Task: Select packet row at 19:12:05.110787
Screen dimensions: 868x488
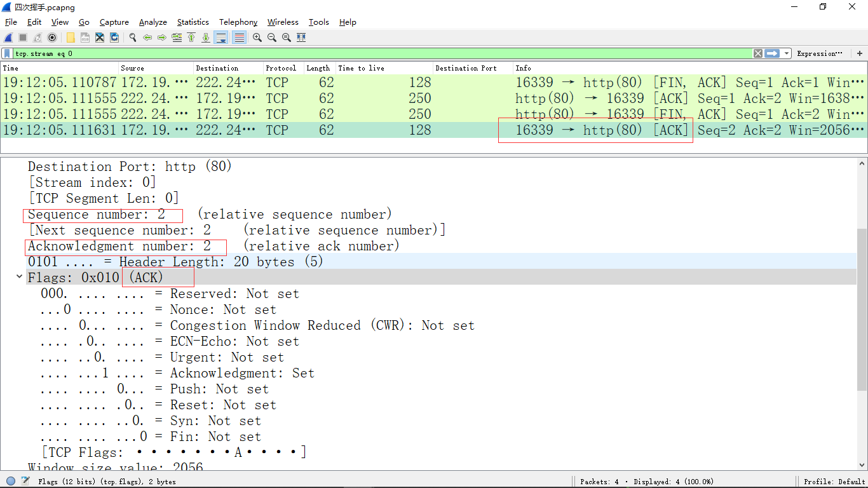Action: [434, 83]
